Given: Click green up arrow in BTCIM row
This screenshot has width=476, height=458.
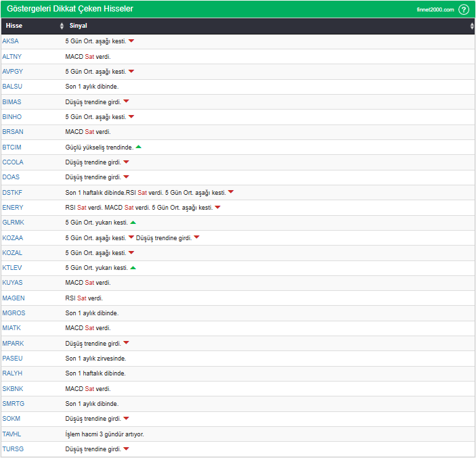Looking at the screenshot, I should click(x=138, y=147).
